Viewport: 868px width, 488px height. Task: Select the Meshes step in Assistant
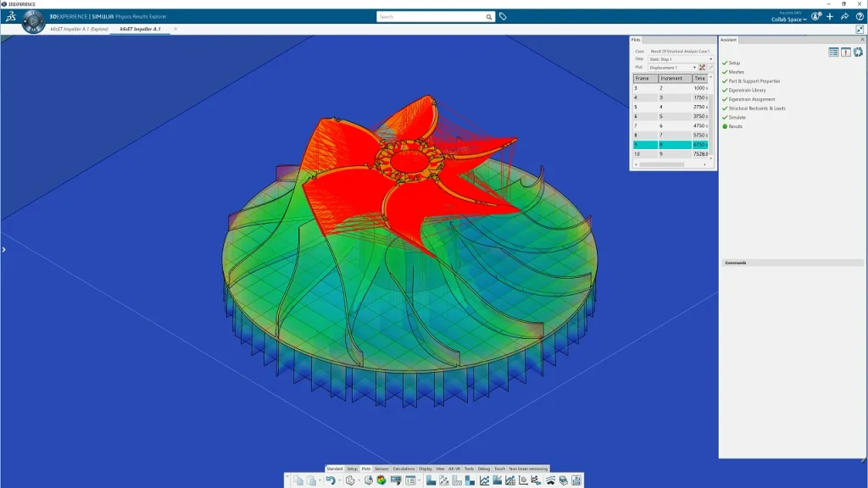click(736, 72)
